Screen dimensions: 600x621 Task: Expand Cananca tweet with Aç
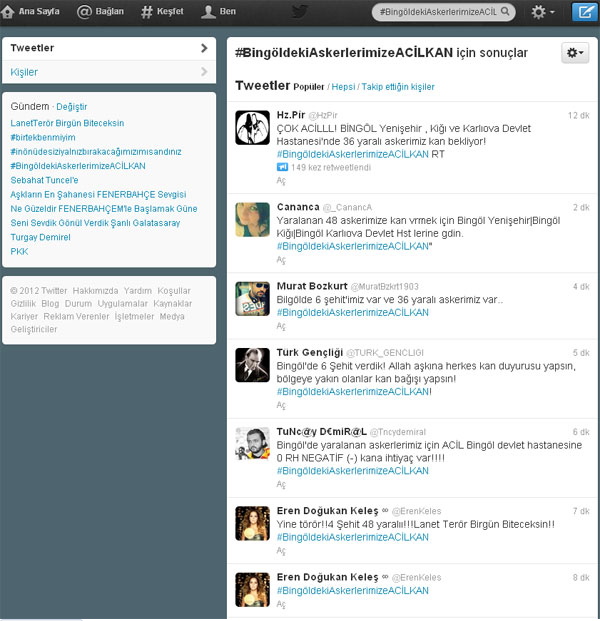(281, 260)
